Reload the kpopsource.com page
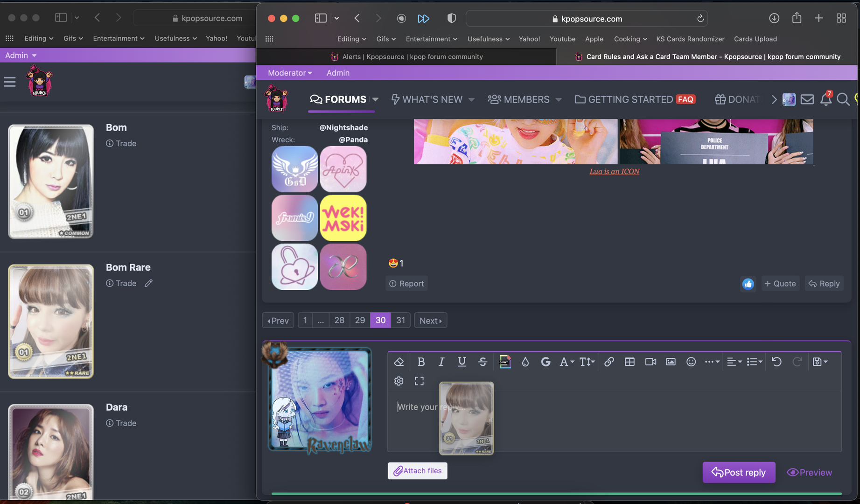The width and height of the screenshot is (860, 504). [700, 19]
